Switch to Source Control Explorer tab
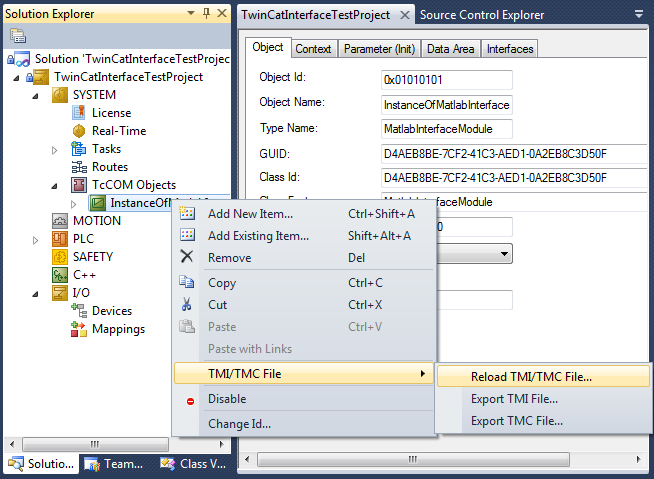This screenshot has width=654, height=479. [482, 15]
